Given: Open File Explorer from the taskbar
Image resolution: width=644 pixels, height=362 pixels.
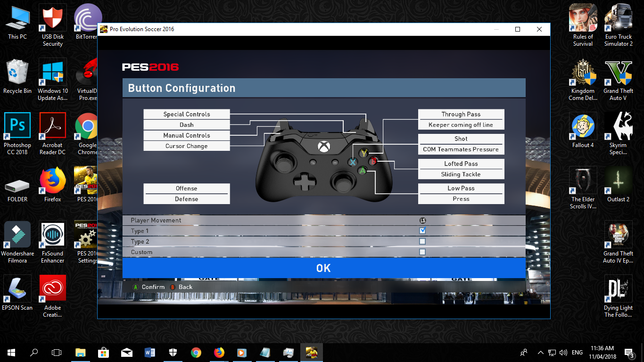Looking at the screenshot, I should pos(81,352).
